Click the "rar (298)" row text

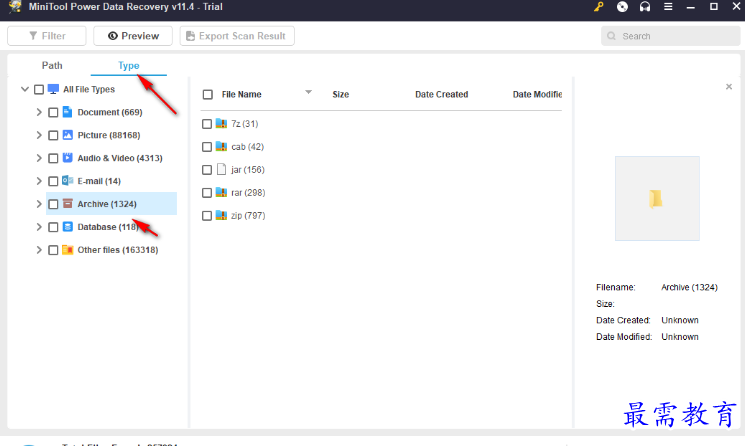(x=248, y=192)
